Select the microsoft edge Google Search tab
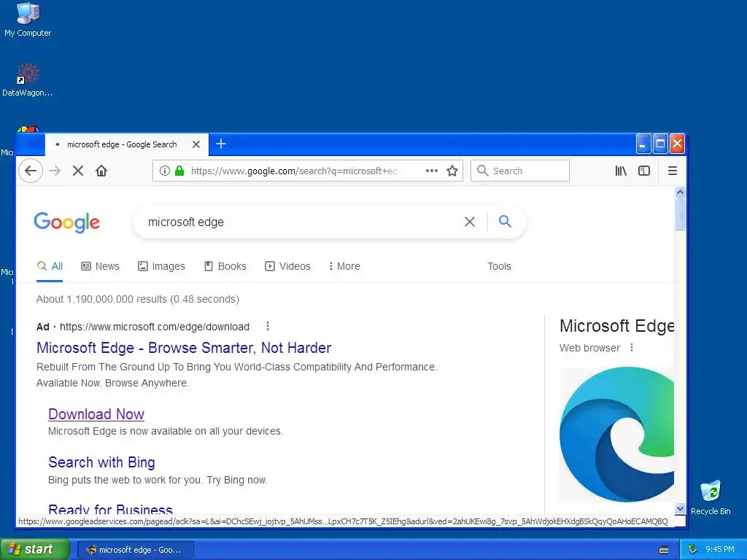Image resolution: width=747 pixels, height=560 pixels. pyautogui.click(x=122, y=144)
